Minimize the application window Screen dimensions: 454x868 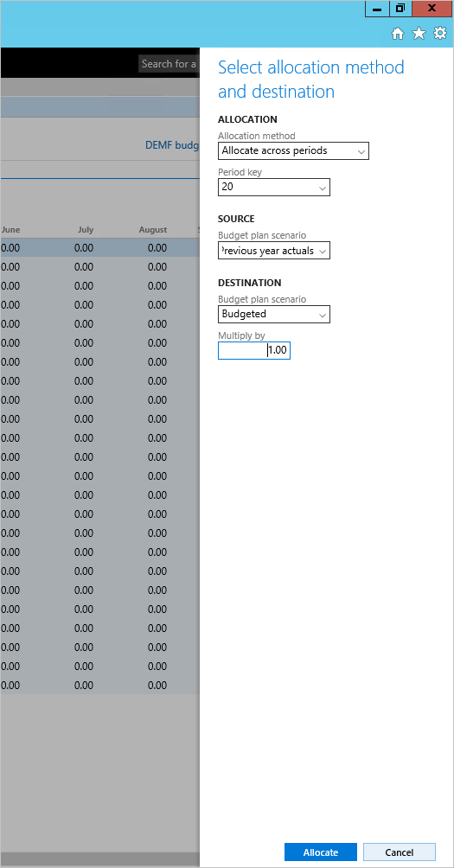pos(377,9)
